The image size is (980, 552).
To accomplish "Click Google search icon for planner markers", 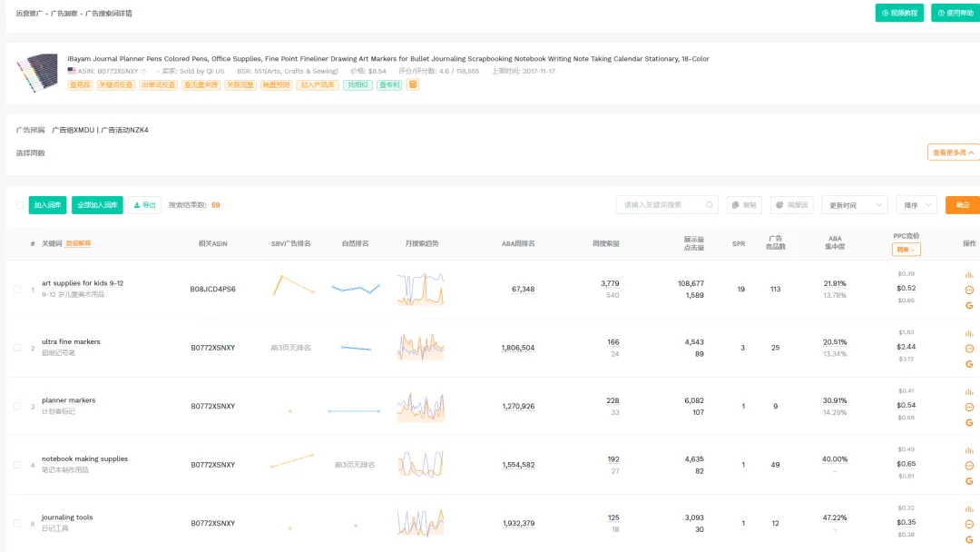I will click(x=968, y=422).
